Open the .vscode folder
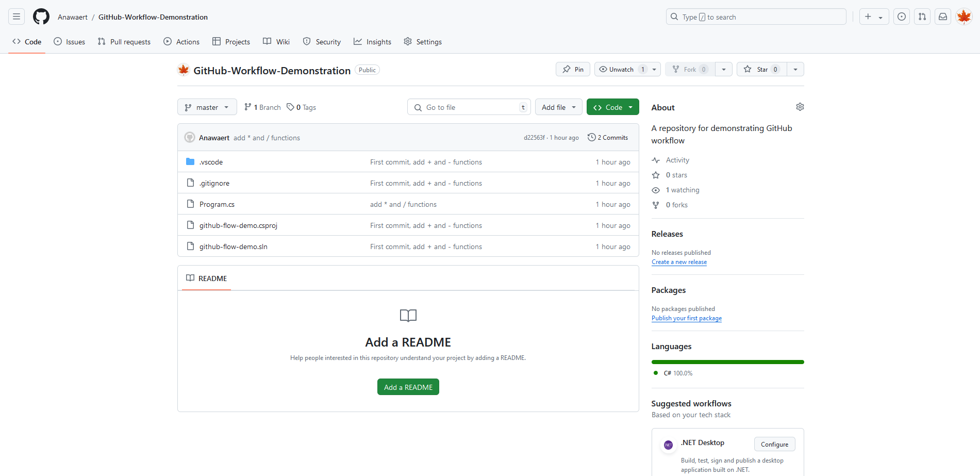The image size is (980, 476). pyautogui.click(x=211, y=162)
